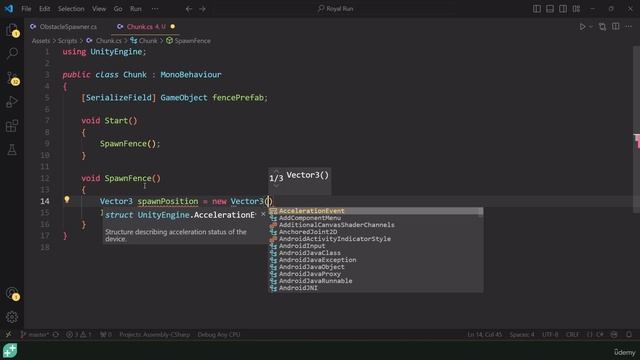Screen dimensions: 640x360
Task: Open remote window status bar button
Action: coord(8,334)
